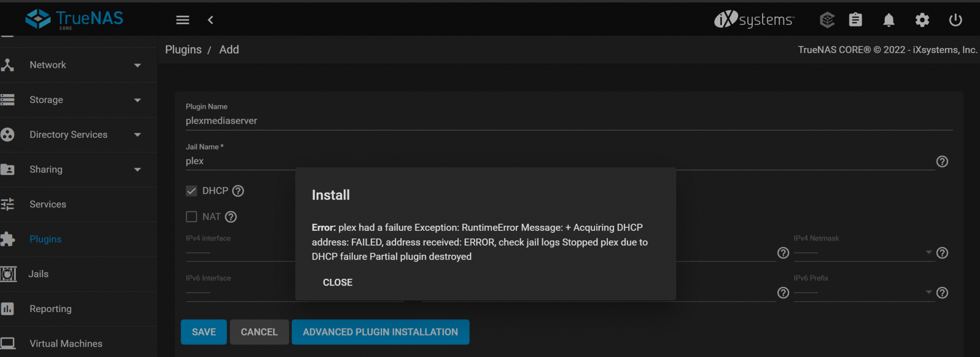
Task: Open the Virtual Machines sidebar entry
Action: coord(79,343)
